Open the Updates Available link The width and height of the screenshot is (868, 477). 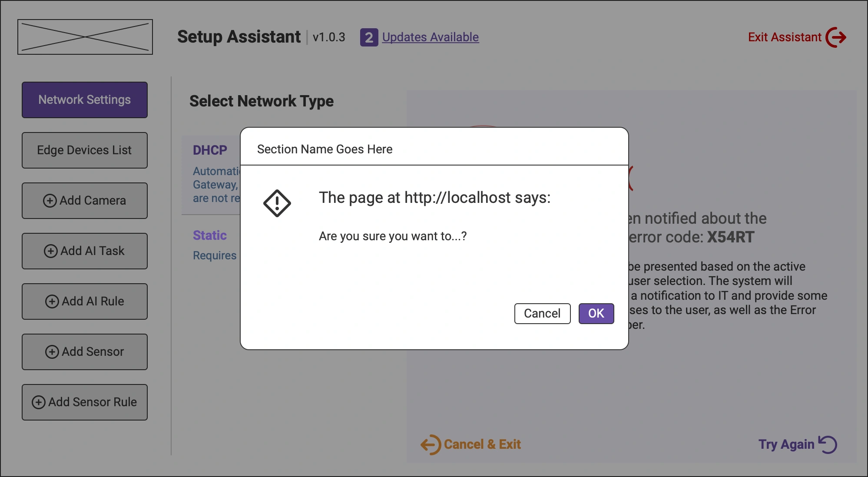pos(430,37)
